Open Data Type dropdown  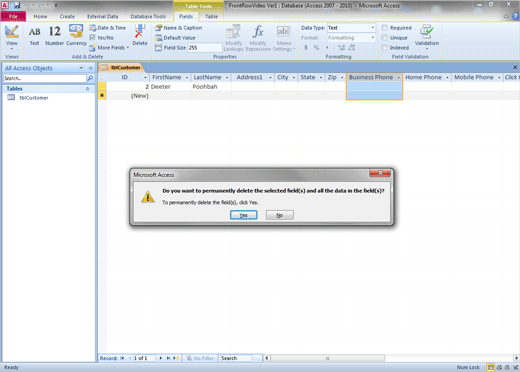pyautogui.click(x=373, y=28)
